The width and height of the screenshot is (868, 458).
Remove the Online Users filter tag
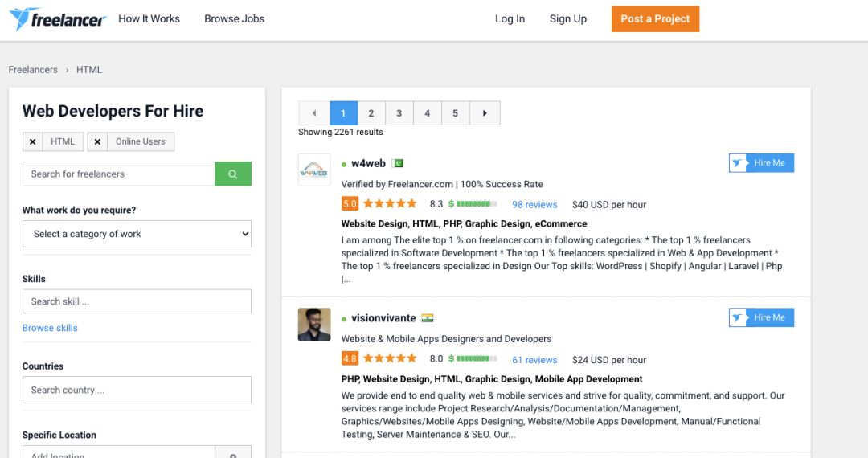tap(97, 141)
